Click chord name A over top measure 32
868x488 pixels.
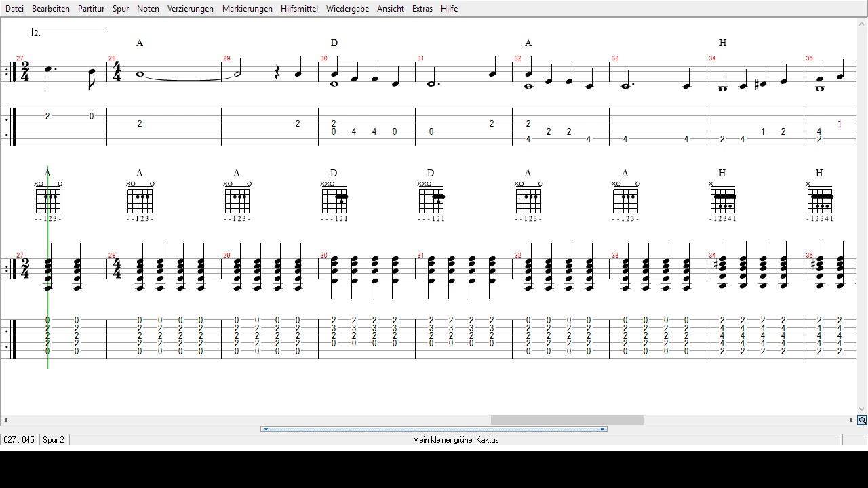click(528, 43)
